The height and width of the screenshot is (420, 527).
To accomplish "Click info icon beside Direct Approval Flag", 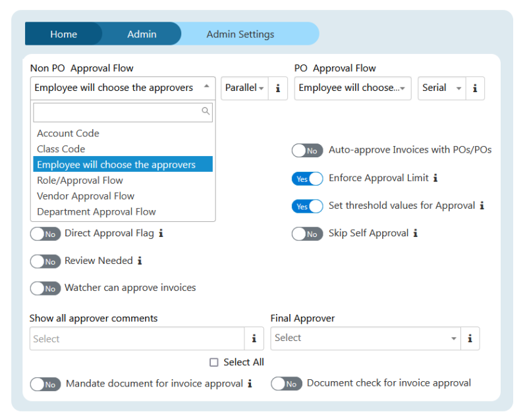I will (x=161, y=234).
